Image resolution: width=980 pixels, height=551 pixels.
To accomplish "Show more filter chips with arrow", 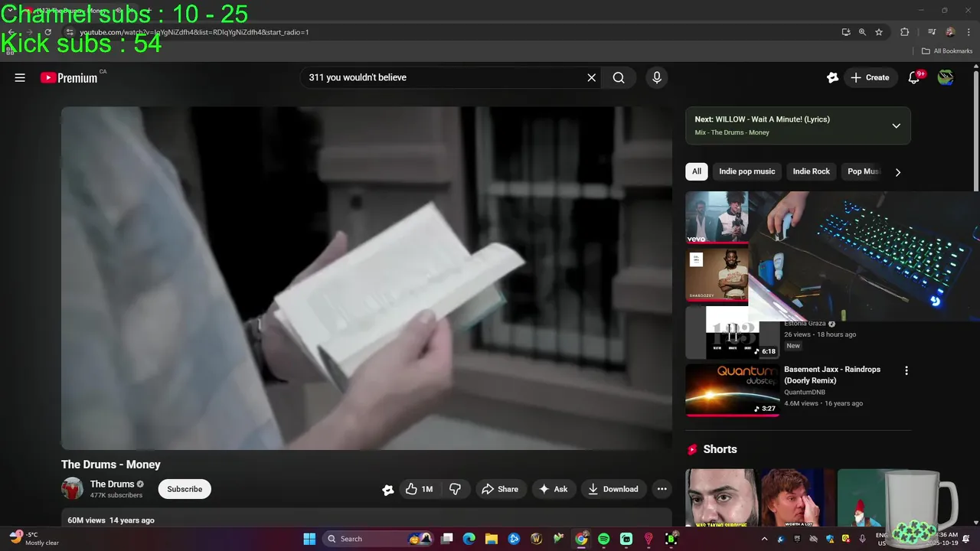I will click(897, 172).
